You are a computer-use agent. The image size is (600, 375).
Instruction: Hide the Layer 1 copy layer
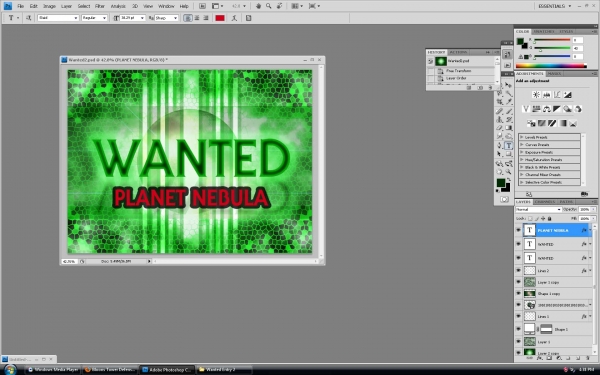pyautogui.click(x=518, y=282)
